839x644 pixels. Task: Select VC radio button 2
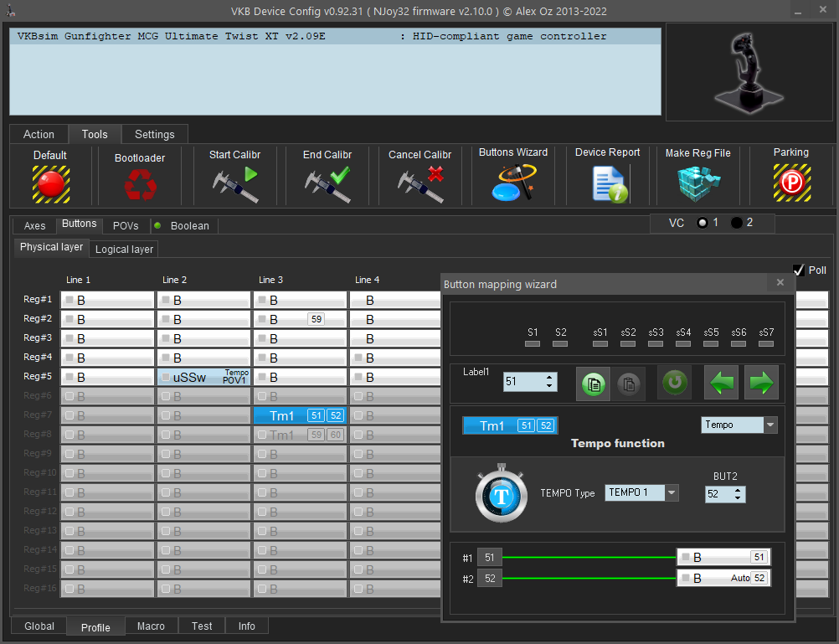(x=737, y=223)
